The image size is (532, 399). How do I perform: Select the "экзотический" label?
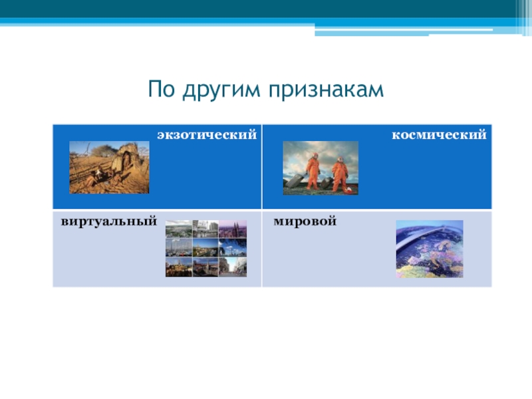(207, 135)
